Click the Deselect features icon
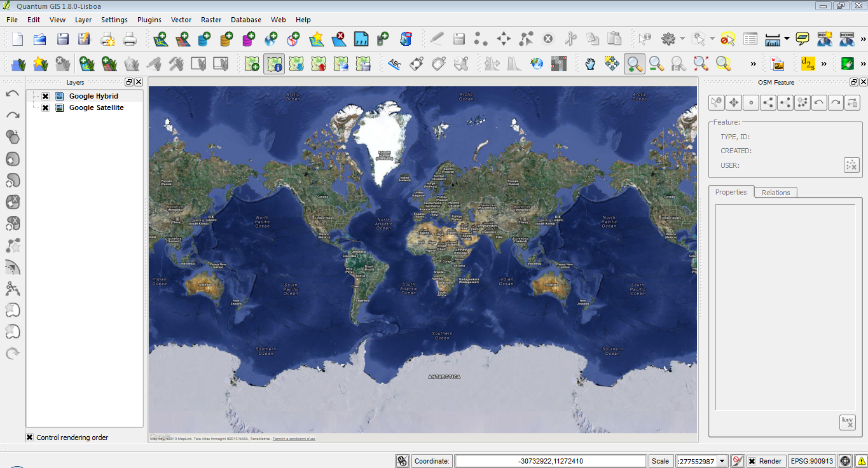Image resolution: width=868 pixels, height=468 pixels. [728, 39]
